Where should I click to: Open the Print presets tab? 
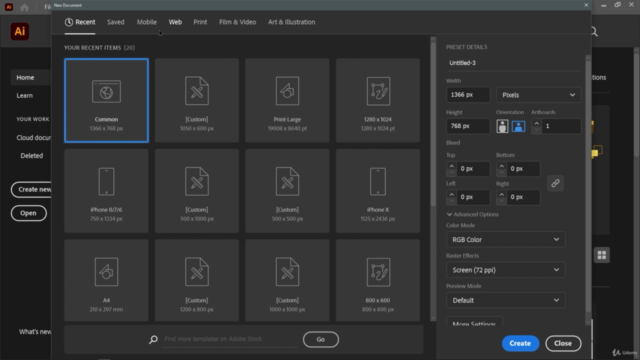coord(200,22)
